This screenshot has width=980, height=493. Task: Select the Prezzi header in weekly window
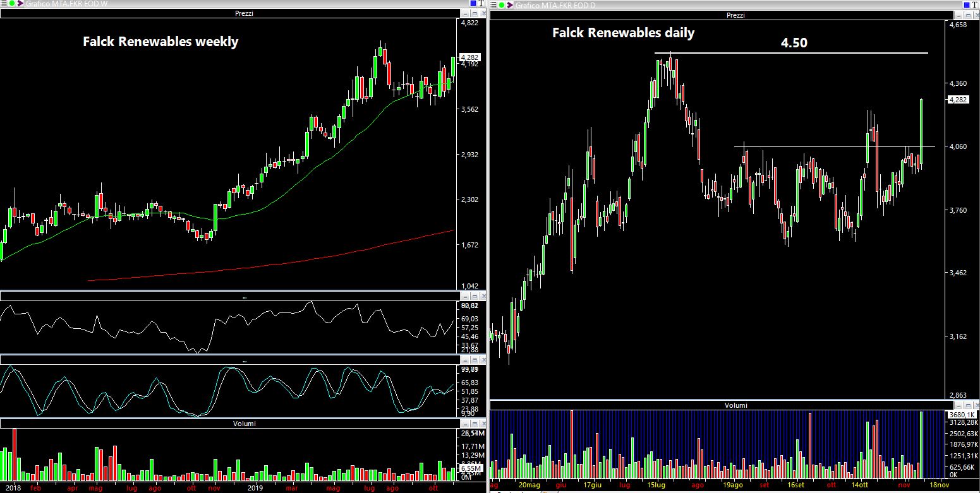click(x=243, y=13)
